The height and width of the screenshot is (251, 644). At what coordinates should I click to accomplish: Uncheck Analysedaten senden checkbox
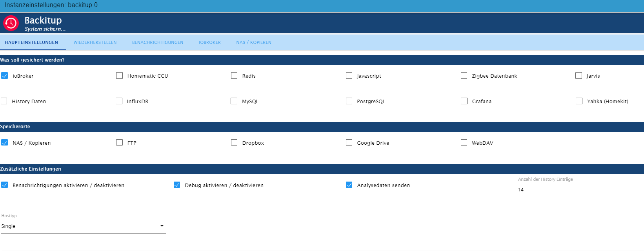pos(349,185)
